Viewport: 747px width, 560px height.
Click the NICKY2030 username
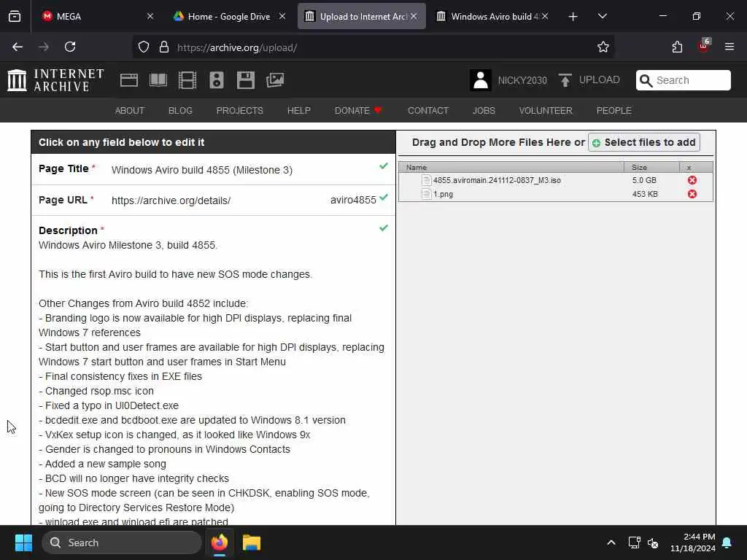coord(522,80)
